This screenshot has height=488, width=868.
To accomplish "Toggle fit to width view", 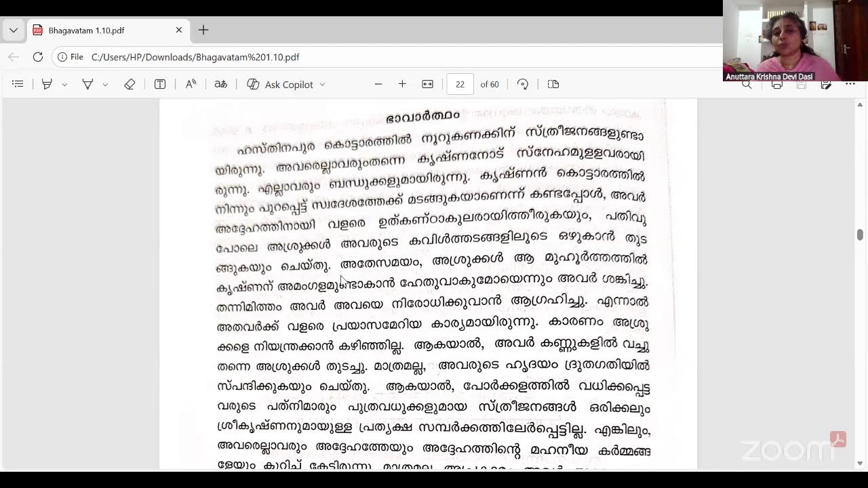I will click(x=427, y=84).
